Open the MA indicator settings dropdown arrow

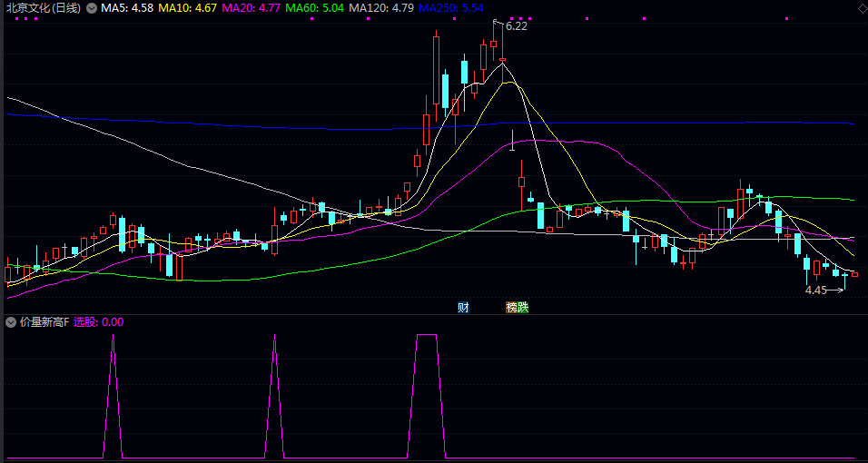click(x=91, y=8)
